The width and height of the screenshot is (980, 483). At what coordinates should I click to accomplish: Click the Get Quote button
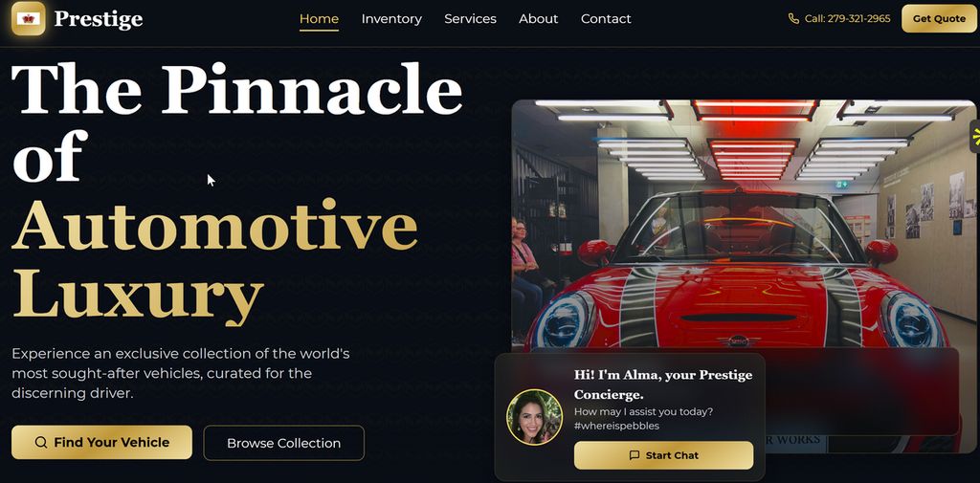click(x=939, y=19)
